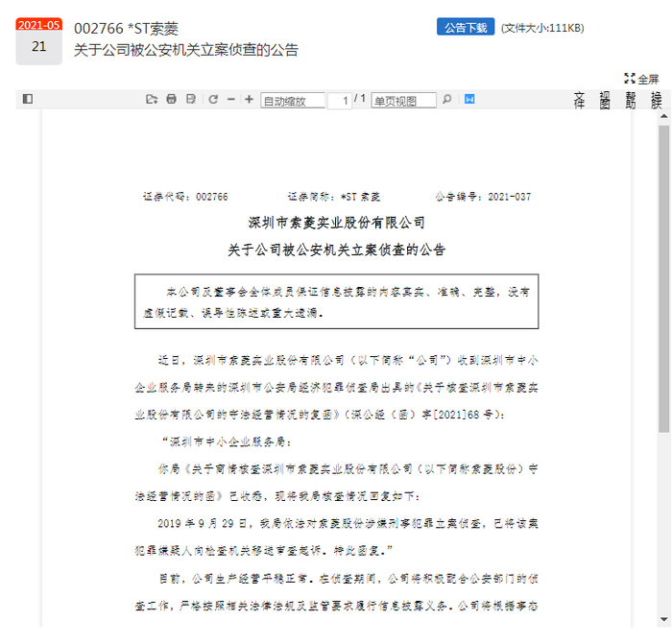This screenshot has height=644, width=672.
Task: Click the page count "/ 1" label
Action: (360, 99)
